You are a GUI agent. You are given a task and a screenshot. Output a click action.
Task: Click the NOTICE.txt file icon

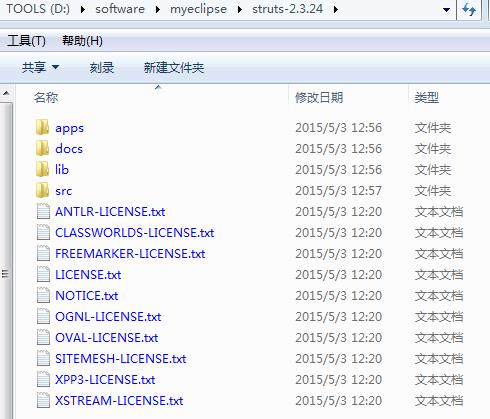point(43,296)
